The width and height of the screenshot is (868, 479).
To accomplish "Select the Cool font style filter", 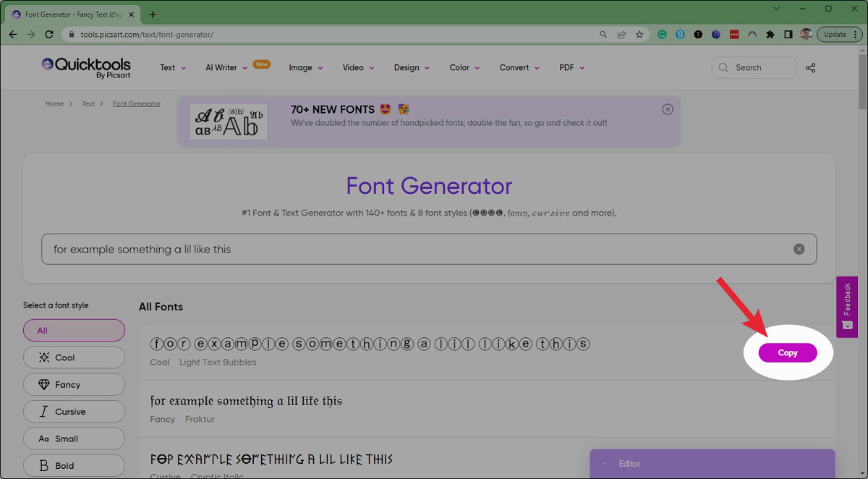I will pos(74,357).
